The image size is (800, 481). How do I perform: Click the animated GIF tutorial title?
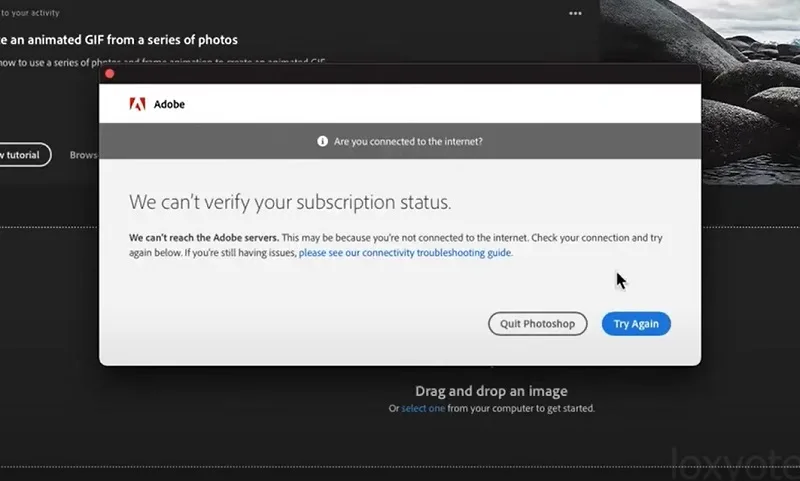tap(119, 40)
